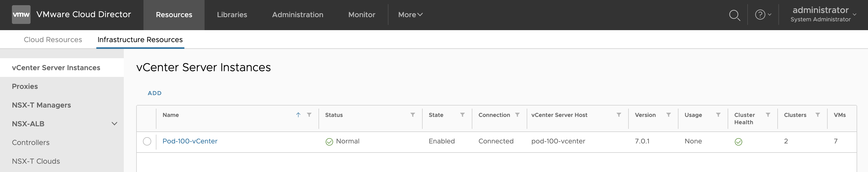The width and height of the screenshot is (868, 172).
Task: Open the Pod-100-vCenter link
Action: tap(190, 141)
